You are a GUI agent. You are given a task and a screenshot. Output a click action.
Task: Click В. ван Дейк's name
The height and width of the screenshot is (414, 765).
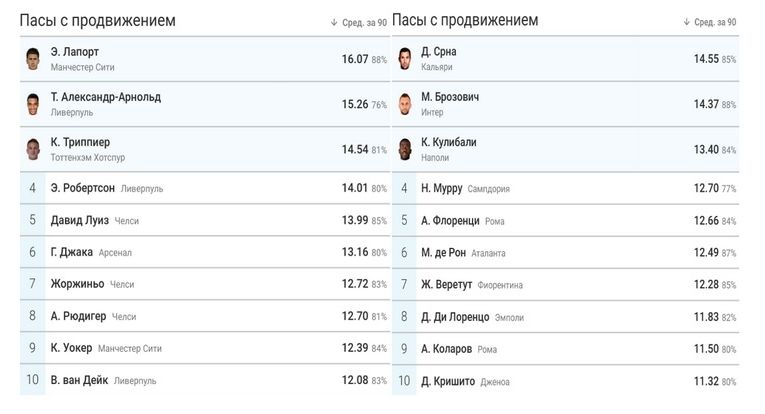(x=81, y=380)
